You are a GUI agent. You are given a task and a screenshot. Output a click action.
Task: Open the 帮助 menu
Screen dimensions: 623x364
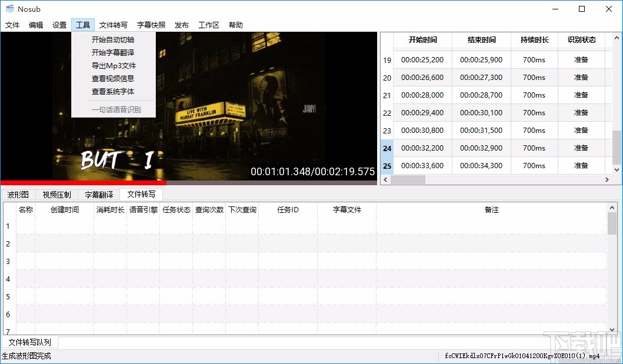coord(236,25)
